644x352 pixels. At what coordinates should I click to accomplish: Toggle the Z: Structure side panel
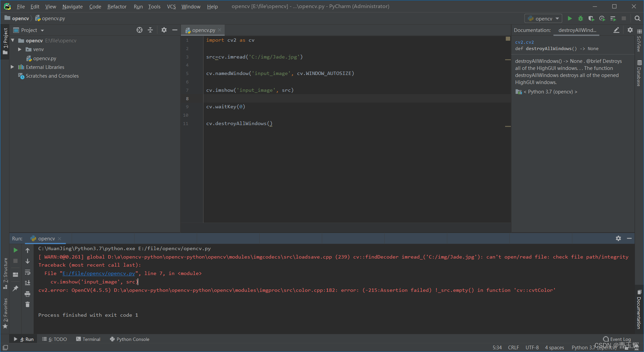5,273
